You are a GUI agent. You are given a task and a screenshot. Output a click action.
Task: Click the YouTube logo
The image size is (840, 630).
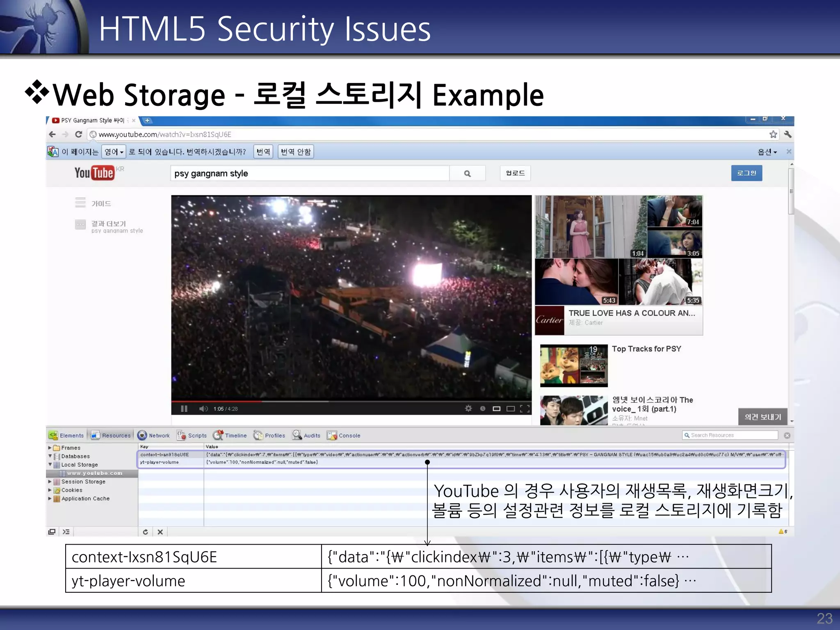[94, 173]
